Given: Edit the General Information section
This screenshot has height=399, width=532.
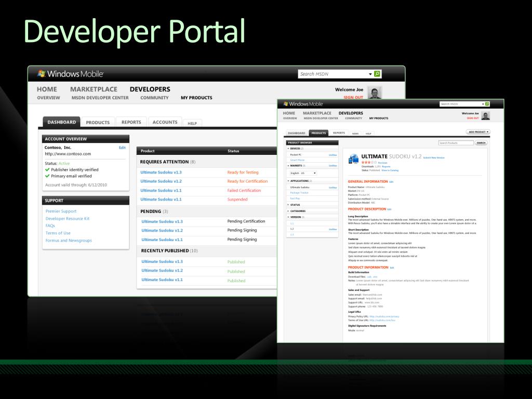Looking at the screenshot, I should click(391, 182).
